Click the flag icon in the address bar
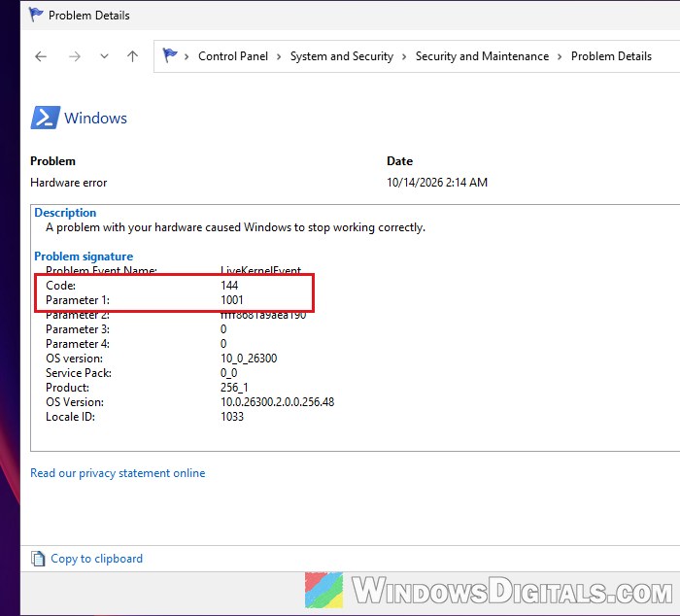The height and width of the screenshot is (616, 680). pos(170,55)
